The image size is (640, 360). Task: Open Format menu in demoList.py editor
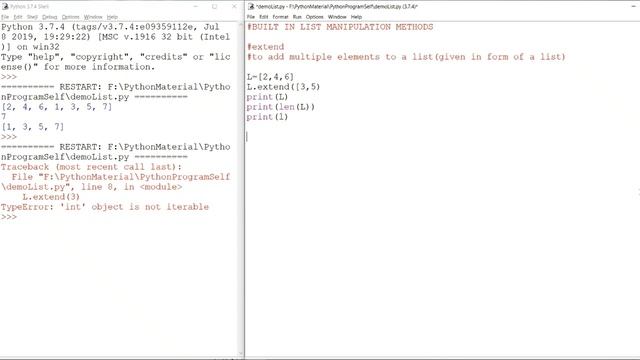click(x=280, y=17)
